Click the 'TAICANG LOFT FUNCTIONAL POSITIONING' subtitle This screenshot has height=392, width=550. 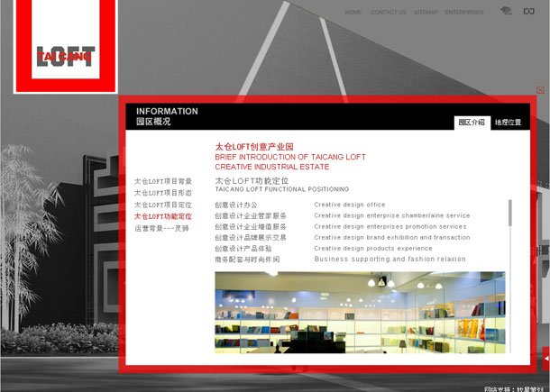281,189
